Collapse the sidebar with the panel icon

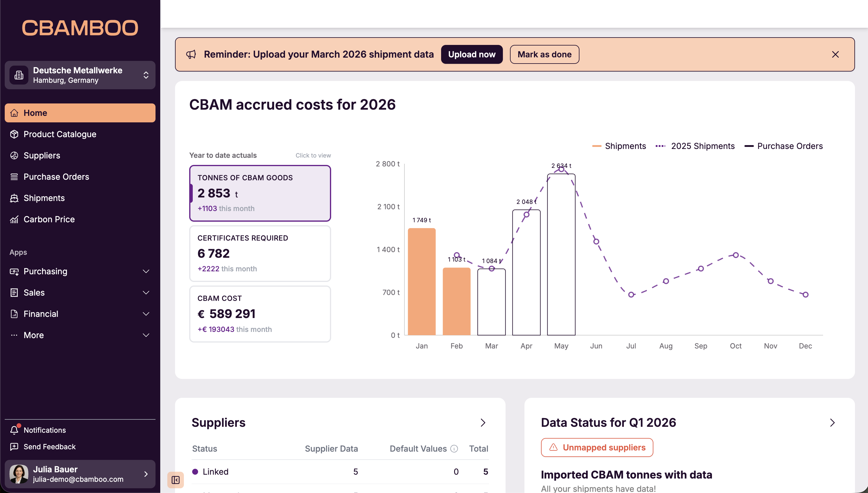coord(175,480)
